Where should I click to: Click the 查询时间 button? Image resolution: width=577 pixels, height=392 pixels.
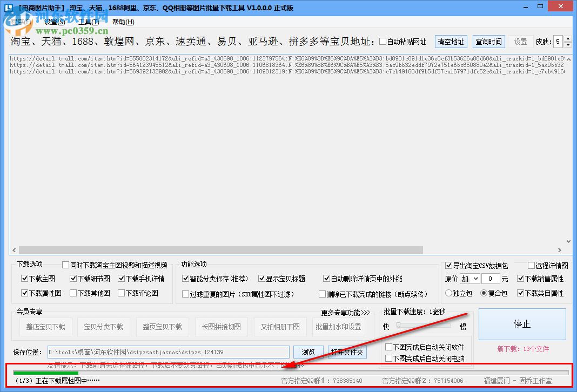click(488, 42)
